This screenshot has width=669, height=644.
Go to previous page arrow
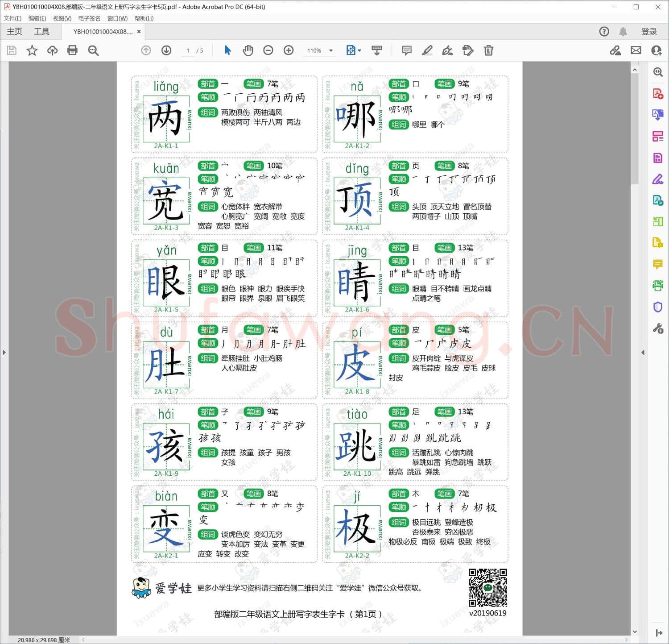click(x=146, y=50)
